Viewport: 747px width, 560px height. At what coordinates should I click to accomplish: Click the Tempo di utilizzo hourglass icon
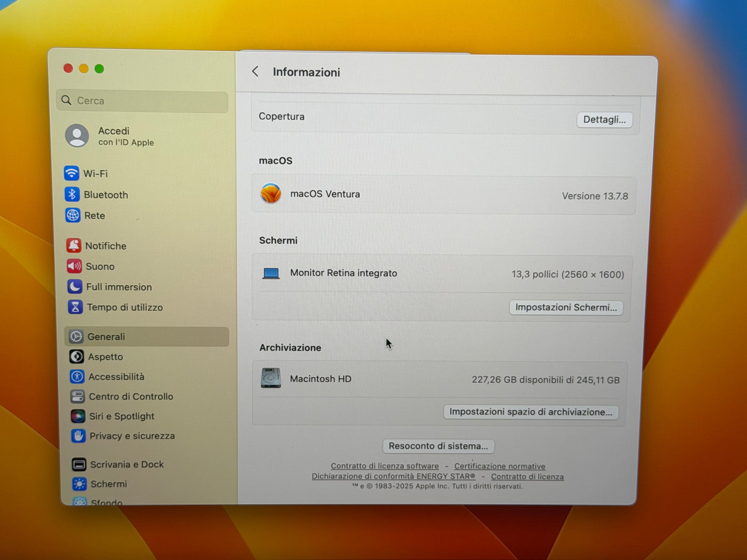pos(75,307)
